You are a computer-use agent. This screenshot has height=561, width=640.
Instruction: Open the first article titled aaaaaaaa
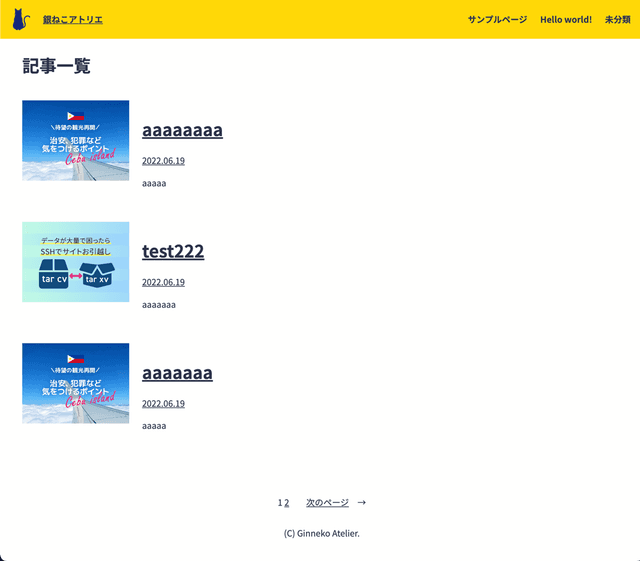point(182,130)
